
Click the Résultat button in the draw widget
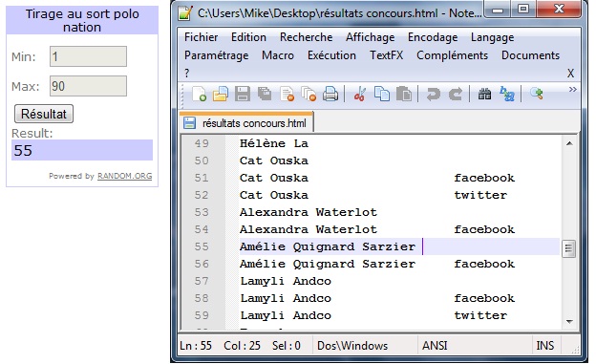[x=44, y=114]
